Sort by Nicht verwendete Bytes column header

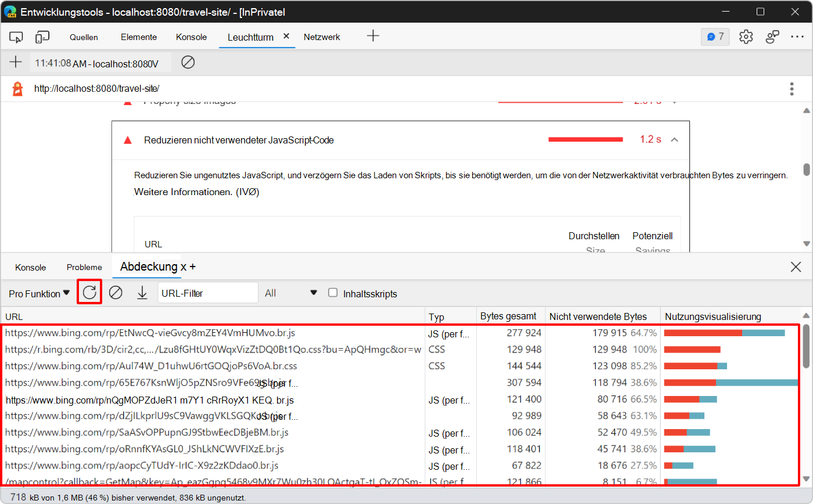click(598, 316)
